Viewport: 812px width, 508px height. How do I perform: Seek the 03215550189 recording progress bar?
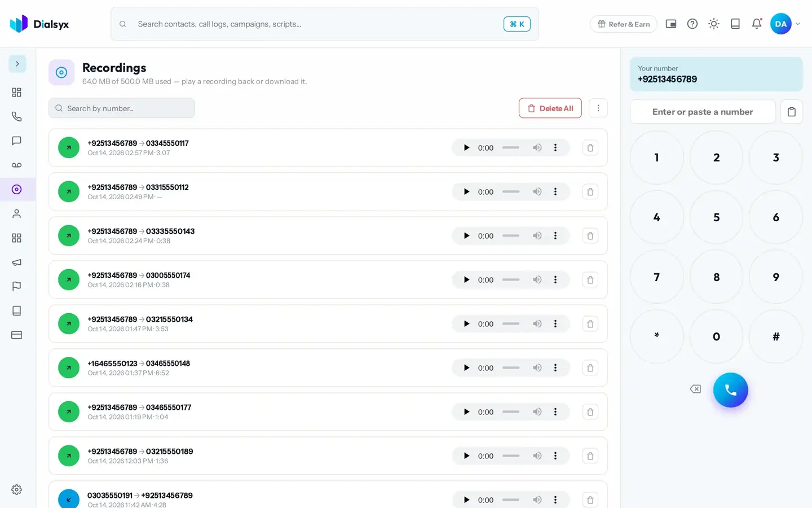coord(511,456)
